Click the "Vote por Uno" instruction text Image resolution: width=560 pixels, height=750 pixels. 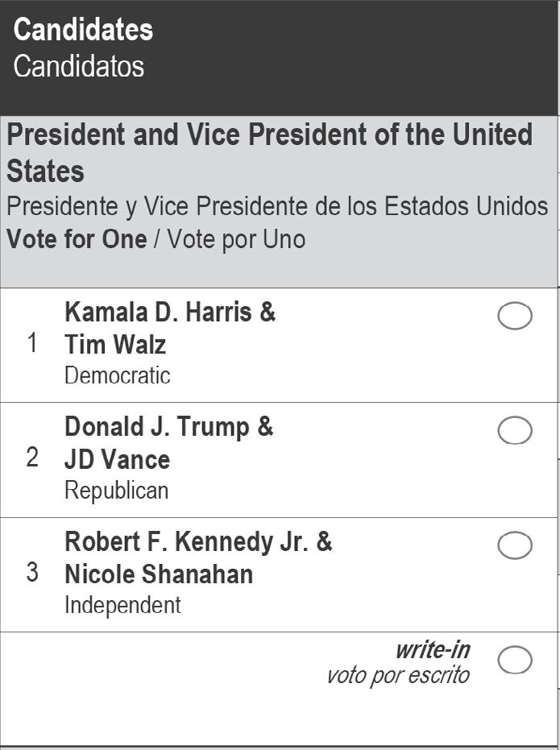click(x=236, y=239)
